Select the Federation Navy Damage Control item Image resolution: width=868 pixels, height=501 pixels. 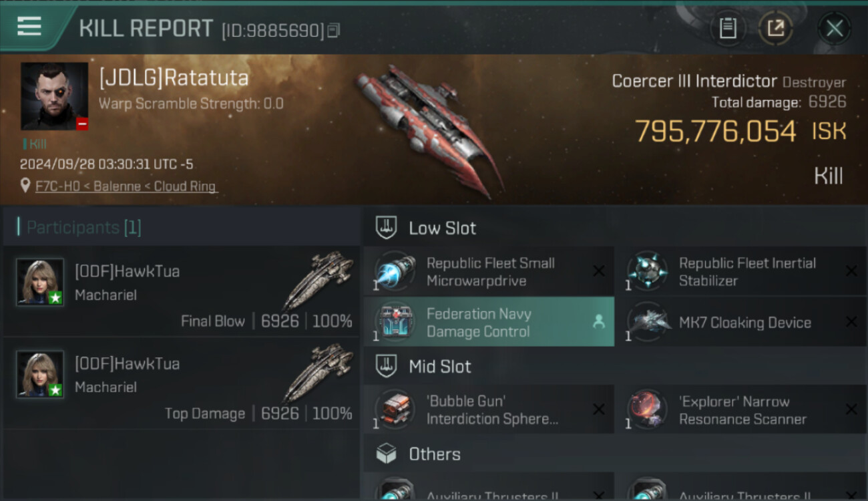point(489,322)
